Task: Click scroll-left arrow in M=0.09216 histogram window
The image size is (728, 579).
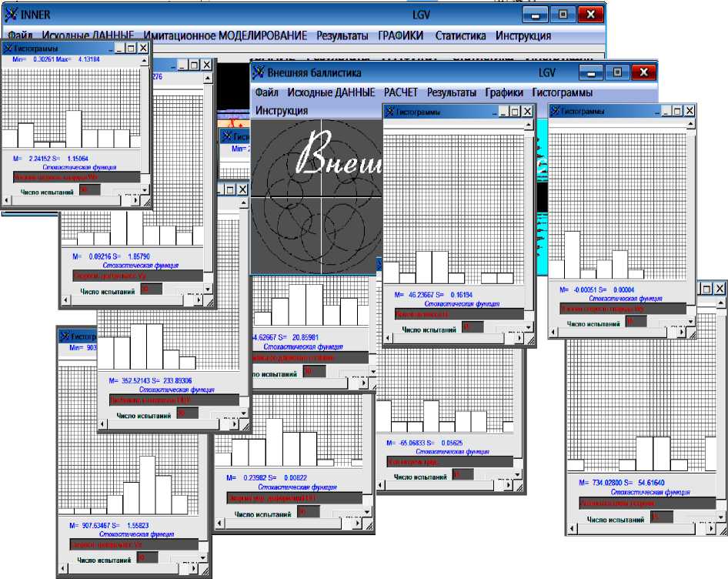Action: 66,300
